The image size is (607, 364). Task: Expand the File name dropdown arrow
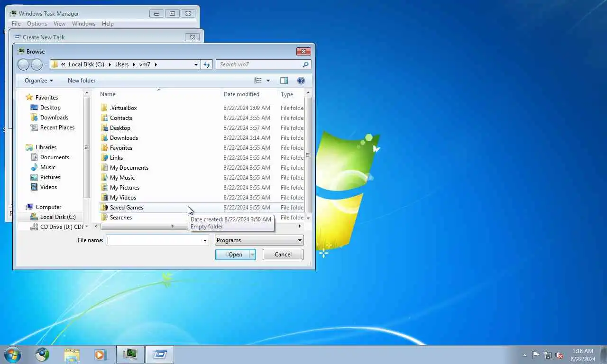pyautogui.click(x=205, y=241)
